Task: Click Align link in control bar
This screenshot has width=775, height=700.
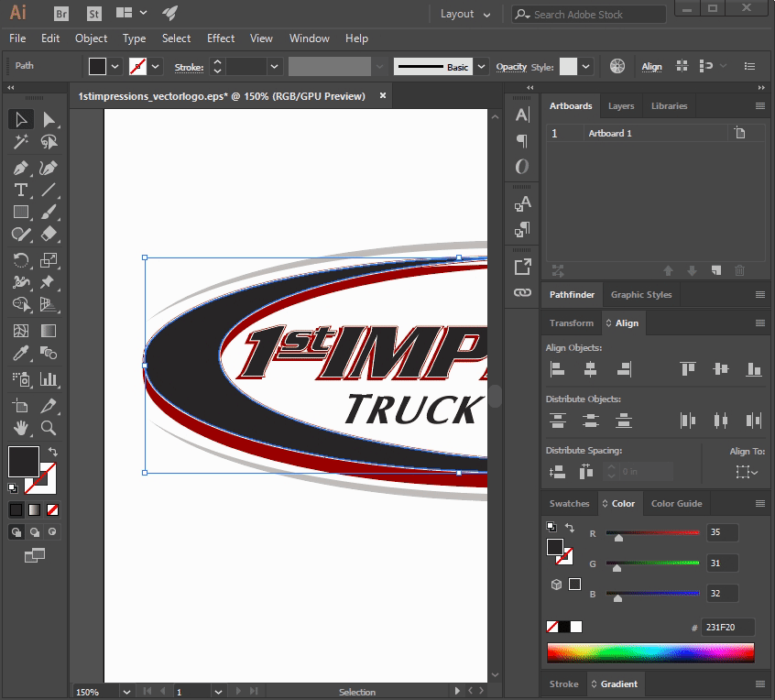Action: (x=651, y=67)
